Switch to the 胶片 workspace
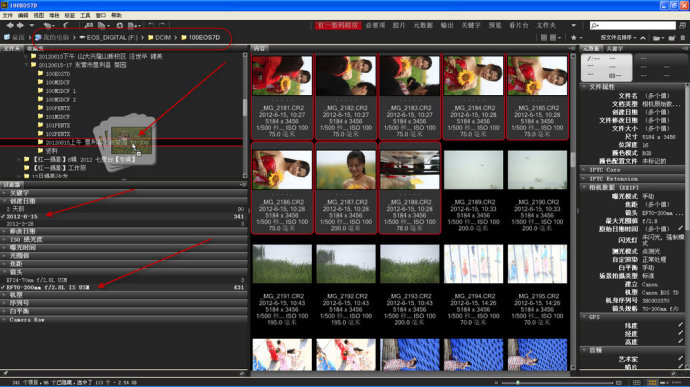Screen dimensions: 690x387 pos(399,26)
